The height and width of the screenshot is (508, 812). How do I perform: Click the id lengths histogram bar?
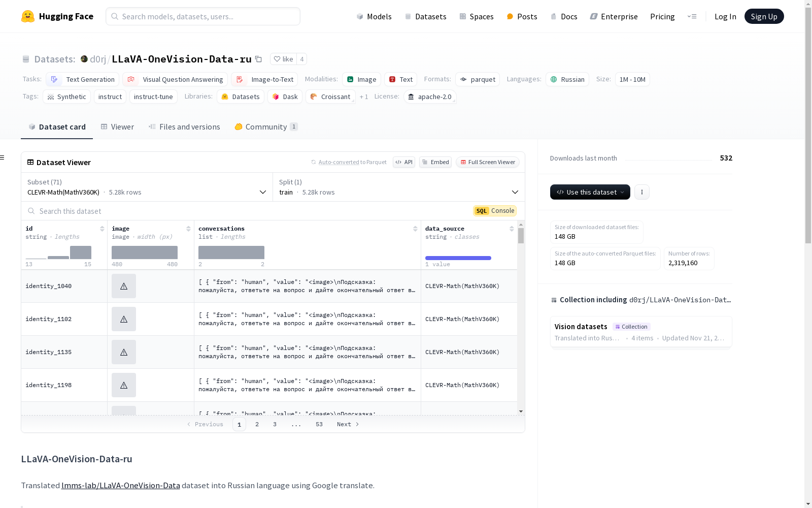click(81, 252)
